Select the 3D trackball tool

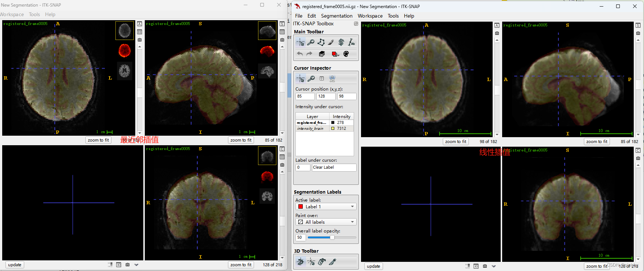[301, 261]
